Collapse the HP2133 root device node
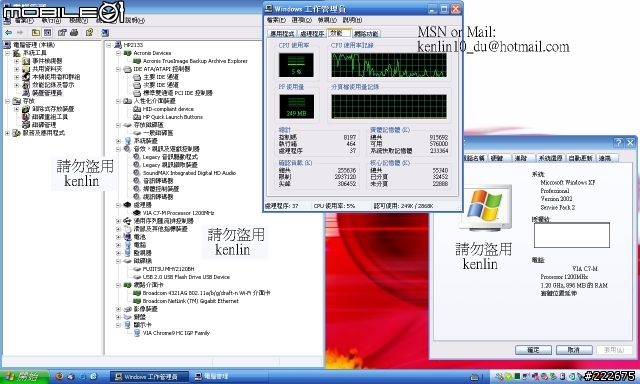The width and height of the screenshot is (640, 384). [x=109, y=45]
